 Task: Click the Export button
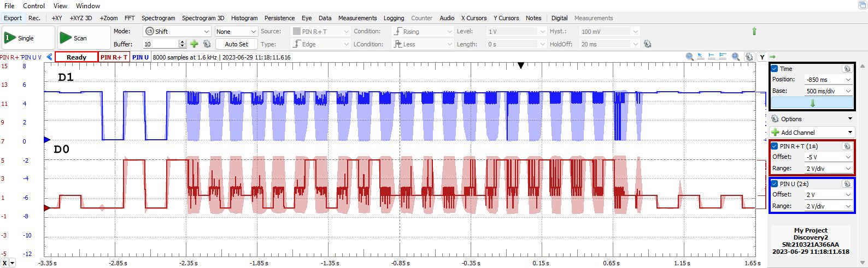click(x=13, y=18)
